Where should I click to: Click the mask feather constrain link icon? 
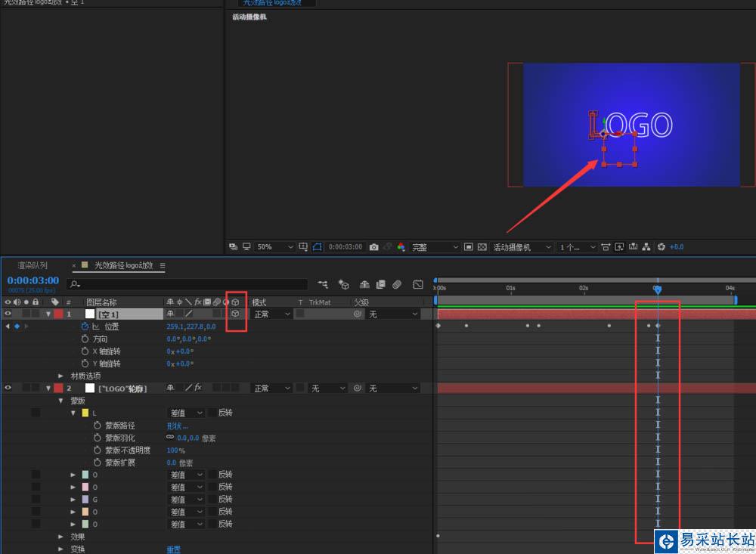coord(170,438)
